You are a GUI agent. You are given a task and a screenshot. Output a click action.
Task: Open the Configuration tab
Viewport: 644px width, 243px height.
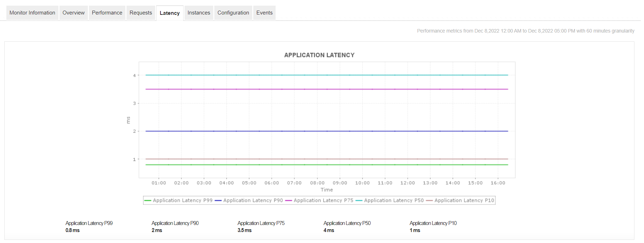click(233, 13)
